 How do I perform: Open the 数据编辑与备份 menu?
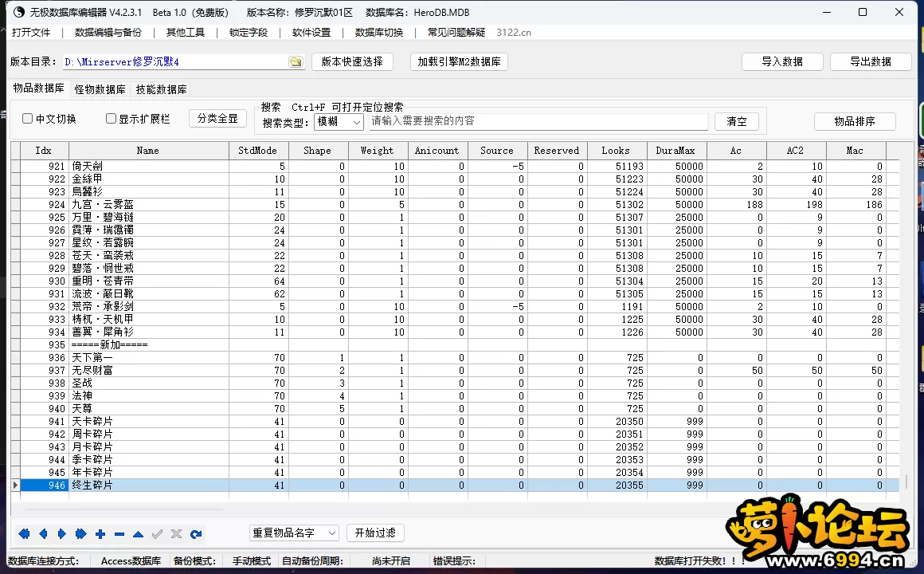(108, 33)
